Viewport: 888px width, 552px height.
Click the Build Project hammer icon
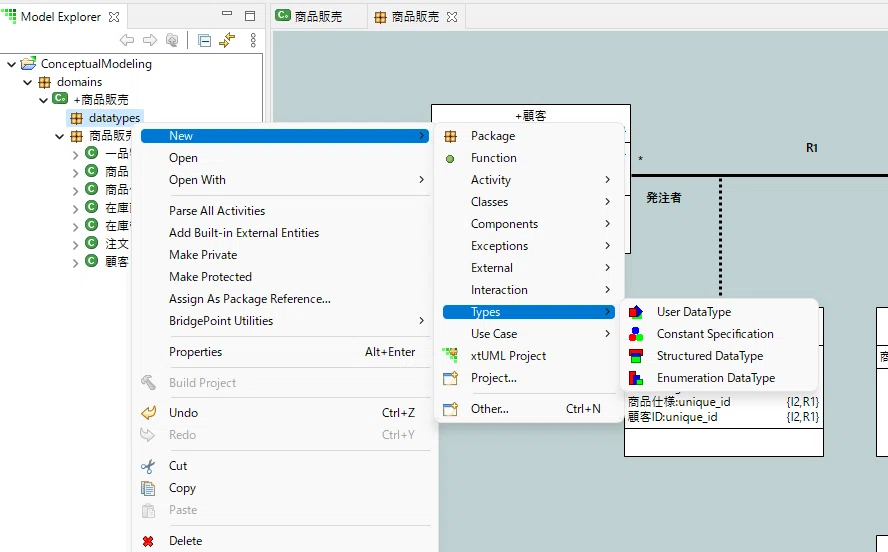(x=148, y=383)
